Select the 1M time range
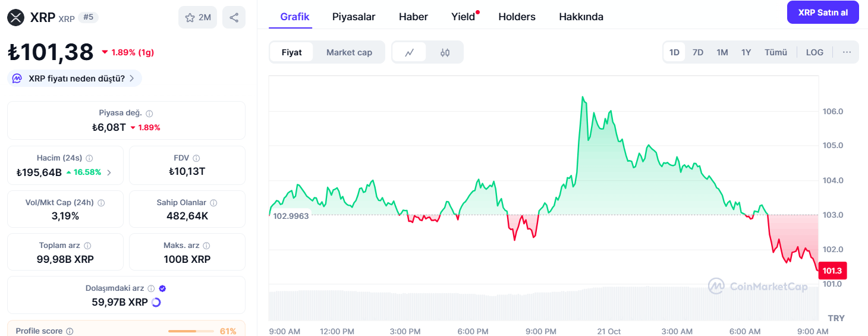The image size is (868, 336). pyautogui.click(x=722, y=52)
